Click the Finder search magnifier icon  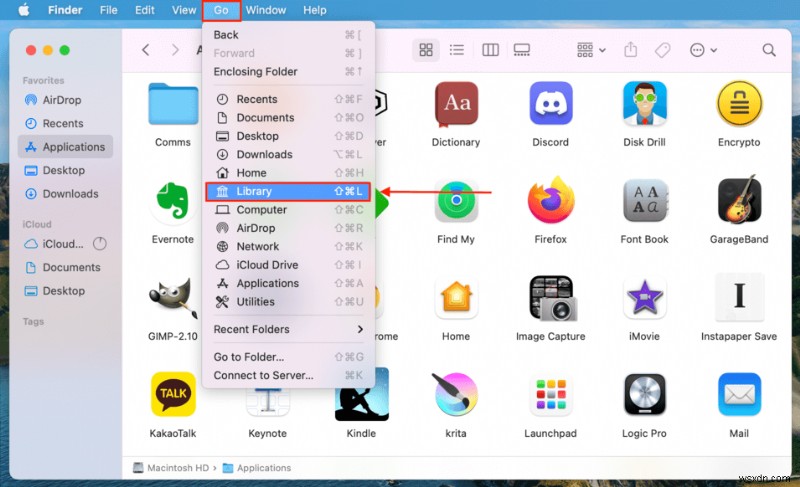[769, 50]
